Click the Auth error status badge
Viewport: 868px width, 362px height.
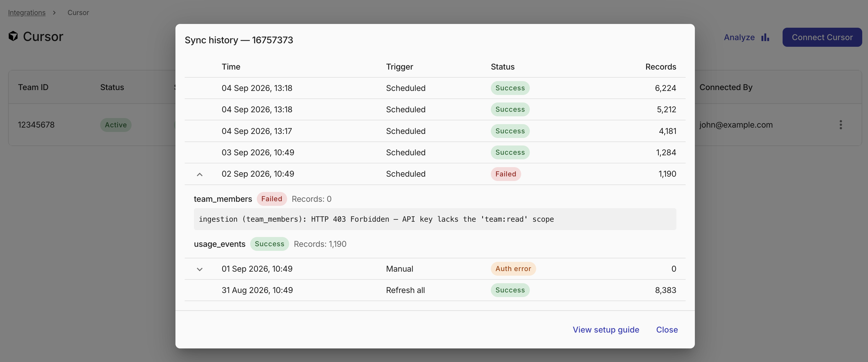click(x=513, y=269)
